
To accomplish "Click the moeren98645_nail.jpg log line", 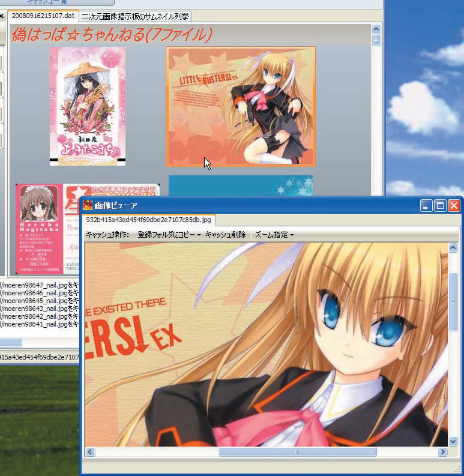I will pyautogui.click(x=40, y=301).
